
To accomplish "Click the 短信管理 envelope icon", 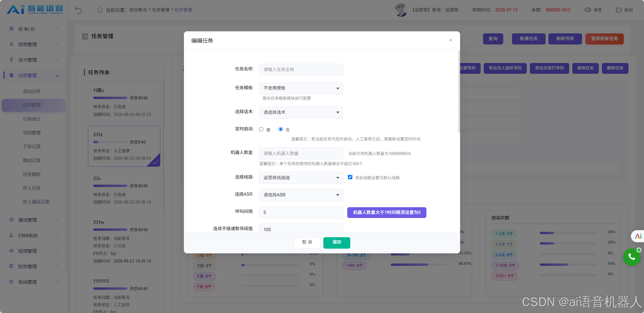I will (11, 251).
